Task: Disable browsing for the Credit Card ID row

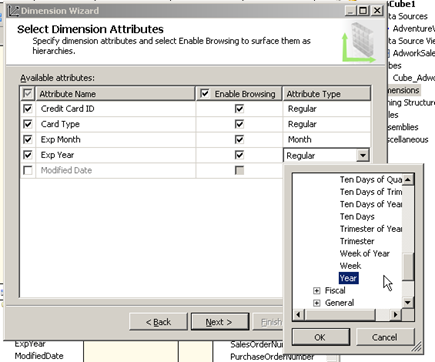Action: 239,109
